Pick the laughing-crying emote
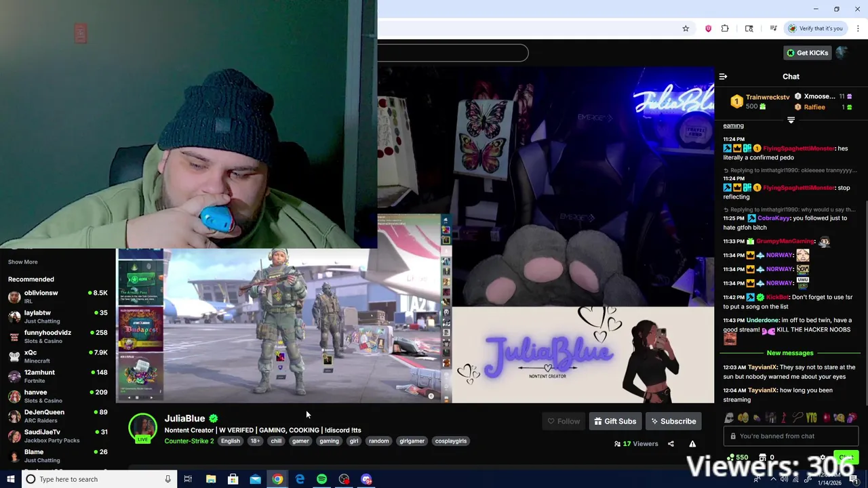 743,418
